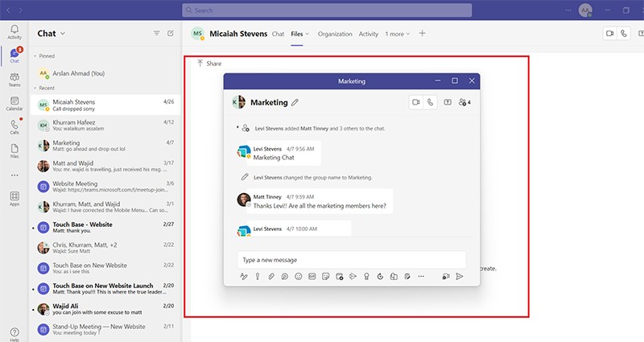
Task: Open title bar settings and more ellipsis
Action: 568,10
